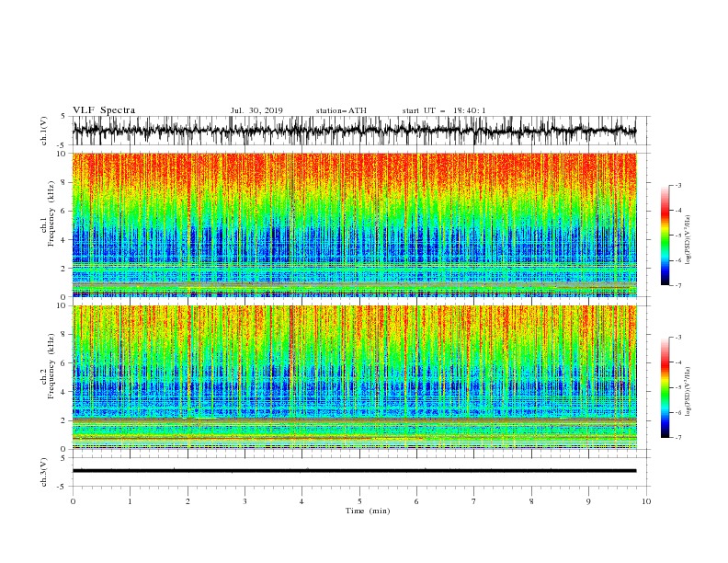728x563 pixels.
Task: Click the 'ch.3(V)' axis label
Action: [44, 472]
